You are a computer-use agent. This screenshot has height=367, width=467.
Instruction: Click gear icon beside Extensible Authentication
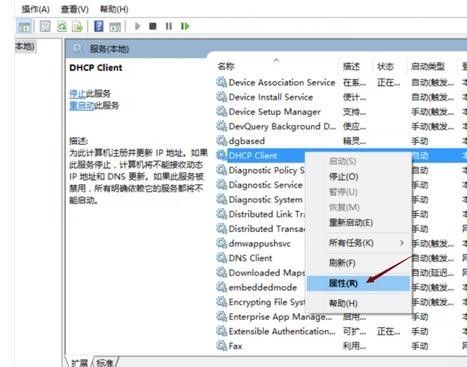[221, 331]
